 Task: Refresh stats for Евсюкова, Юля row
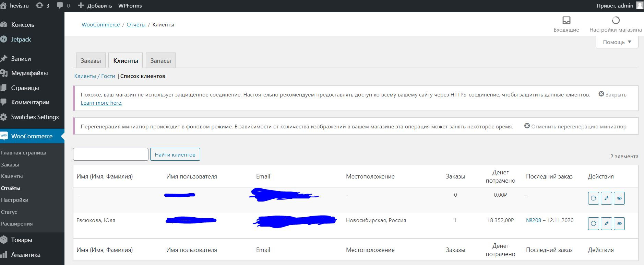click(593, 223)
